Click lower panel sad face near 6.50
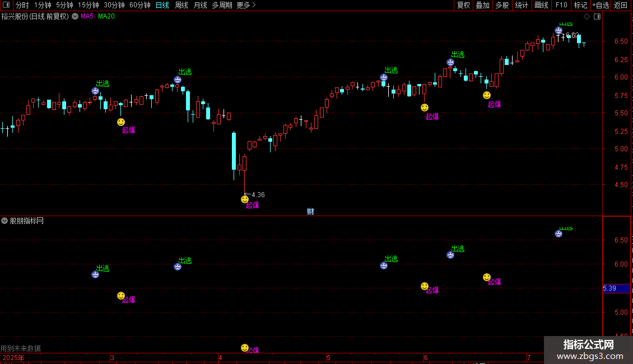 [x=558, y=234]
